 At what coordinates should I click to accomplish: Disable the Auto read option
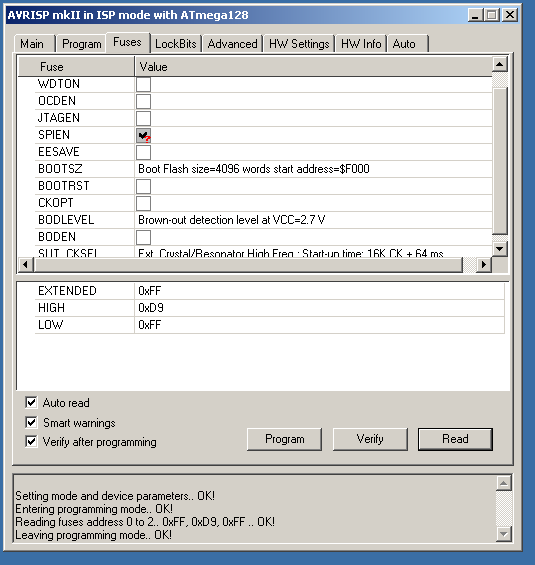pos(31,402)
